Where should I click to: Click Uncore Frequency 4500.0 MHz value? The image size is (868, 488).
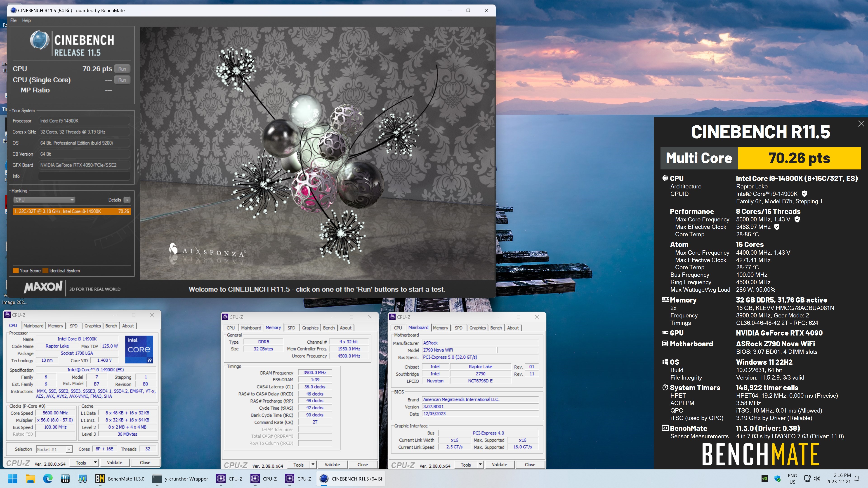pyautogui.click(x=349, y=356)
